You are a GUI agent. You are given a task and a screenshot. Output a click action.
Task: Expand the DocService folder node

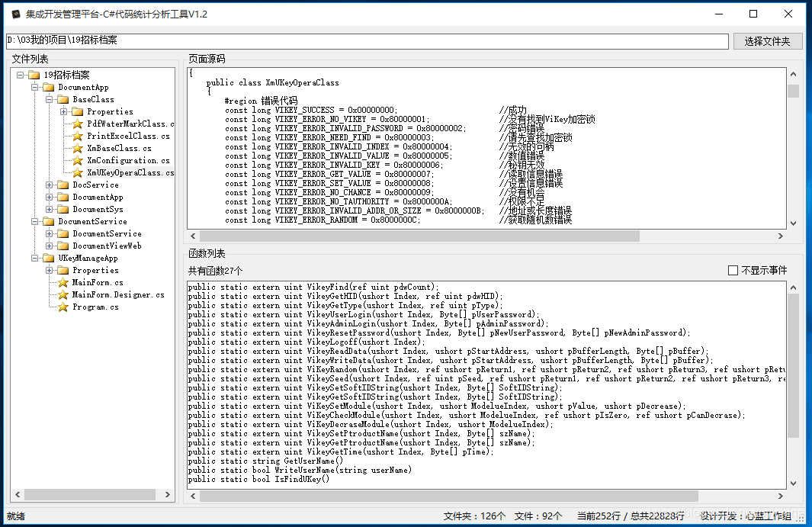click(x=50, y=185)
